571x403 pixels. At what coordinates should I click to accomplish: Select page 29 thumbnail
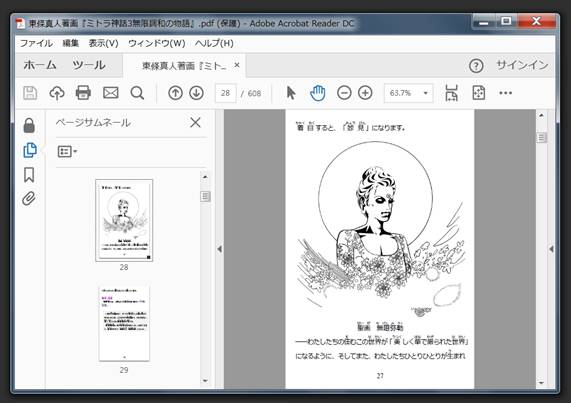point(124,323)
